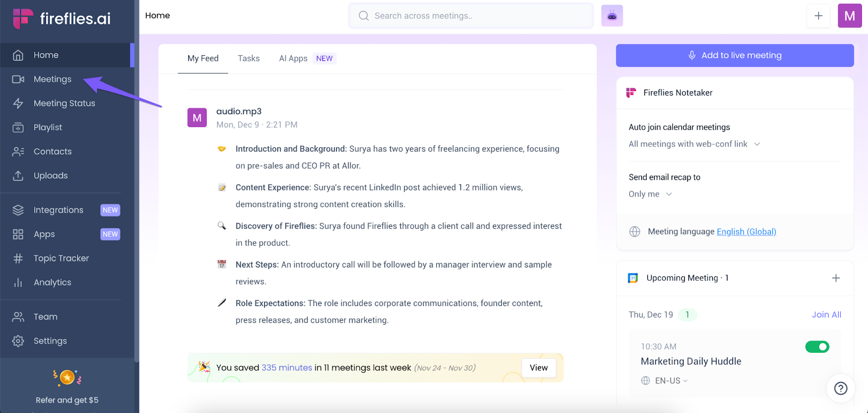
Task: Click Mon, Dec 9 · 2:21 PM timestamp
Action: pos(257,125)
